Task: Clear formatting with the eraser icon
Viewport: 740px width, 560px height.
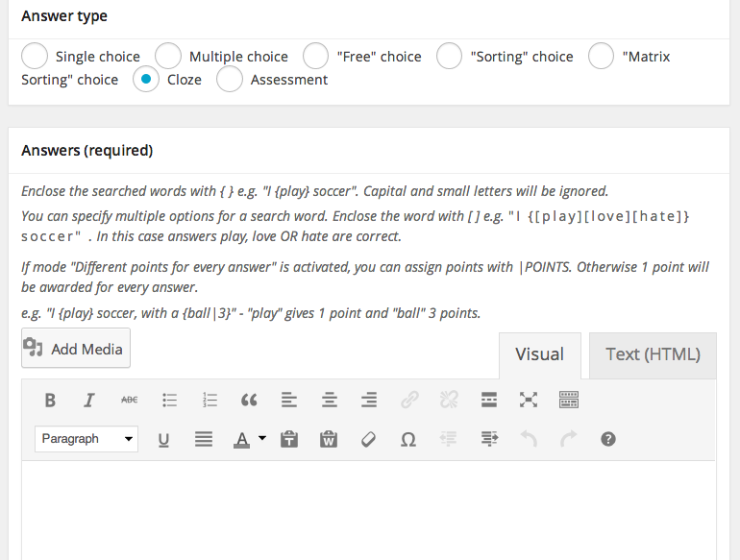Action: click(x=368, y=439)
